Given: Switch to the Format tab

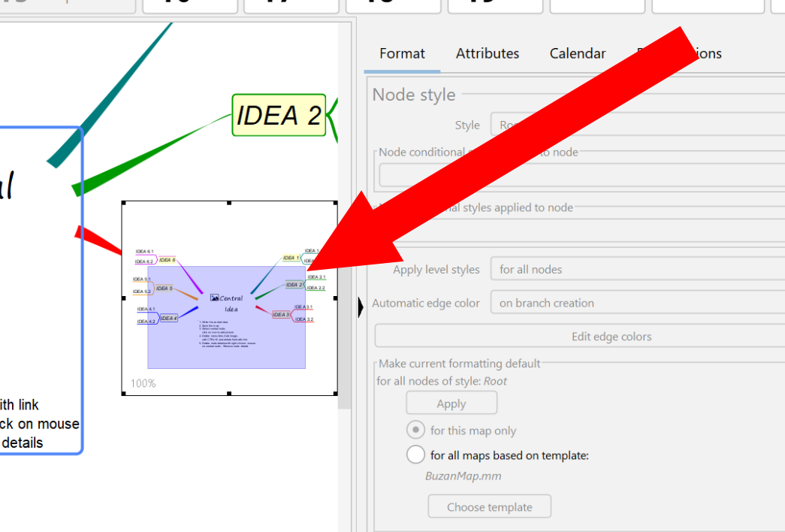Looking at the screenshot, I should pyautogui.click(x=402, y=53).
